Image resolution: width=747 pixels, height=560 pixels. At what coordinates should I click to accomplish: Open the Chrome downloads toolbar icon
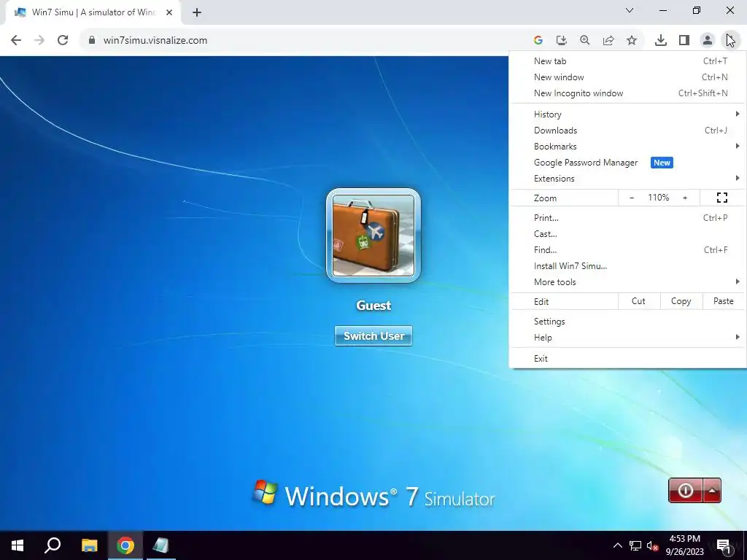click(x=661, y=41)
